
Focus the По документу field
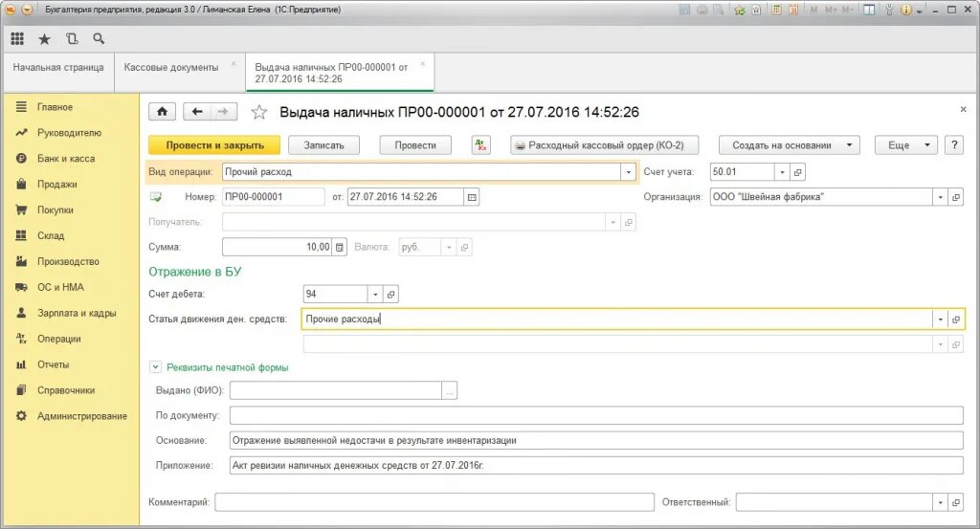(x=596, y=415)
